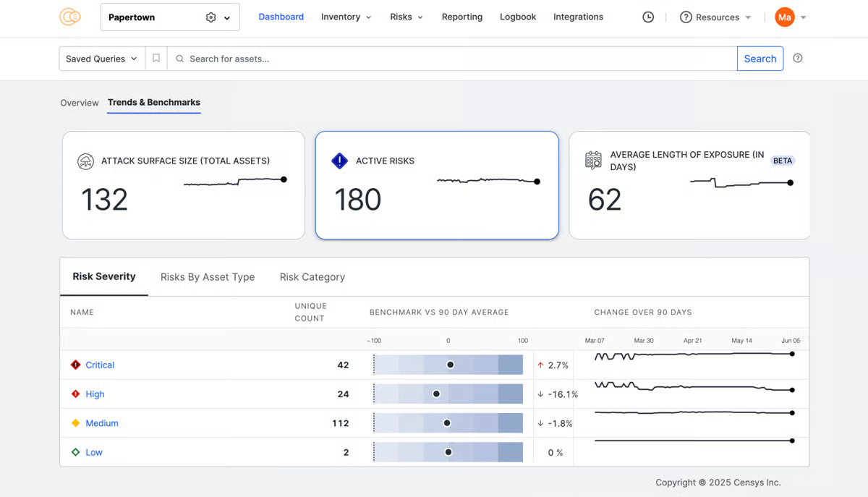Click the search help question icon
Image resolution: width=868 pixels, height=497 pixels.
coord(798,59)
